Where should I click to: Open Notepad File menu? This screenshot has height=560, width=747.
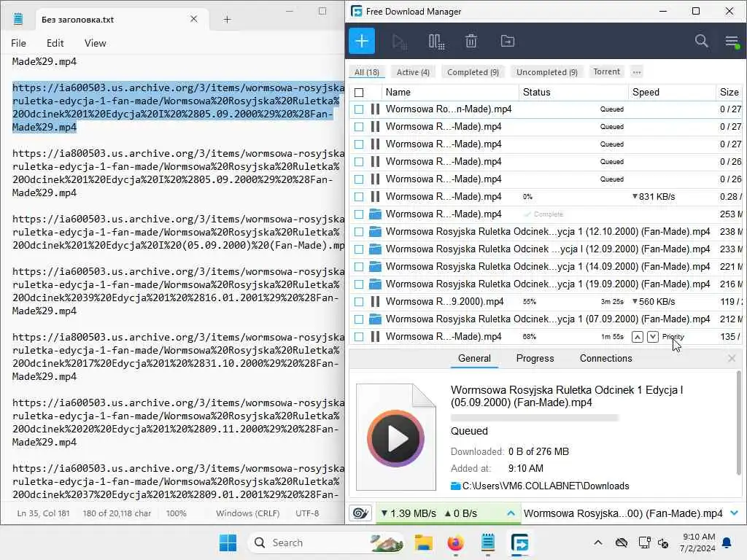coord(18,43)
